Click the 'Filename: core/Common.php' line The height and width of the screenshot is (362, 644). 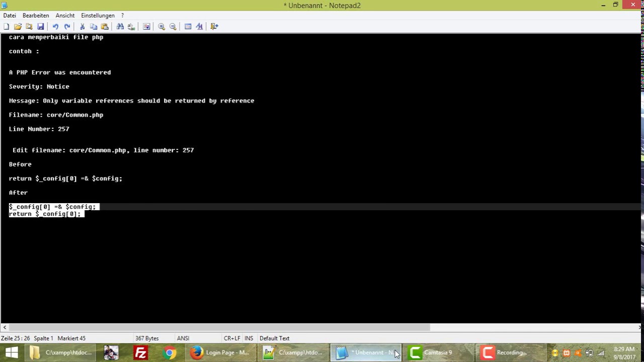56,115
